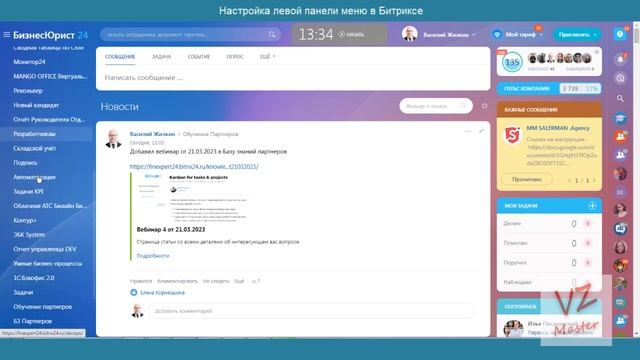Click magnifier search icon in right sidebar

pyautogui.click(x=620, y=98)
